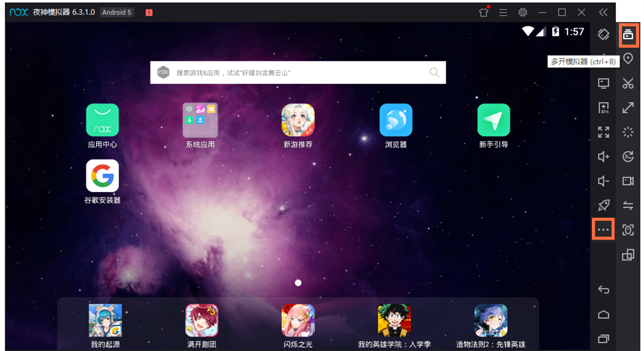Screen dimensions: 644x351
Task: Click the APK install icon
Action: point(604,108)
